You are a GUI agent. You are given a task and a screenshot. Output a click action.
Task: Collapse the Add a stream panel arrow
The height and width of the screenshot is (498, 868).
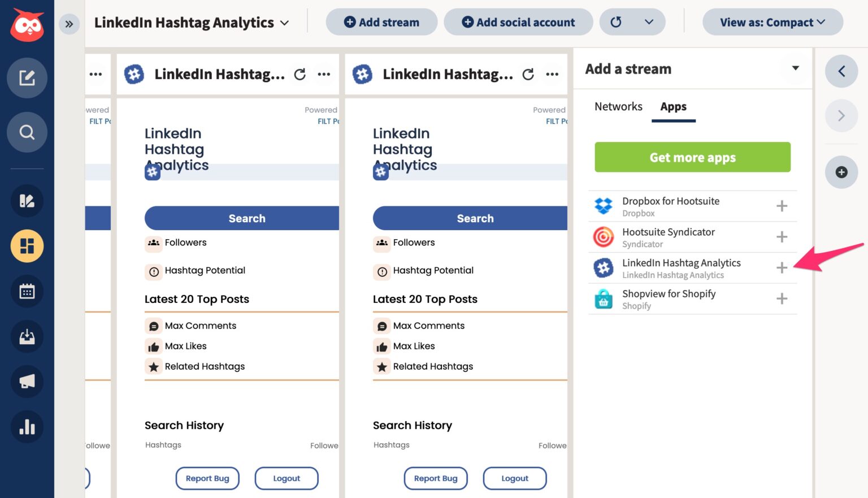tap(795, 68)
